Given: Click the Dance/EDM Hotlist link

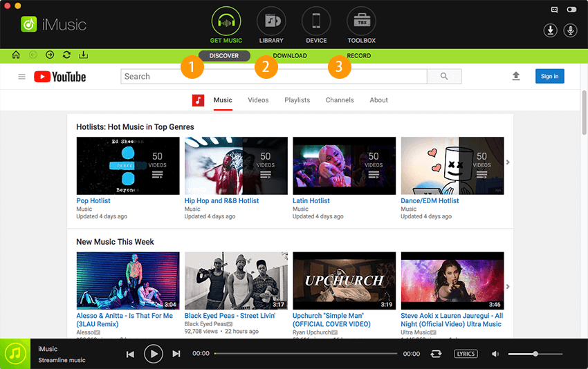Looking at the screenshot, I should 430,201.
